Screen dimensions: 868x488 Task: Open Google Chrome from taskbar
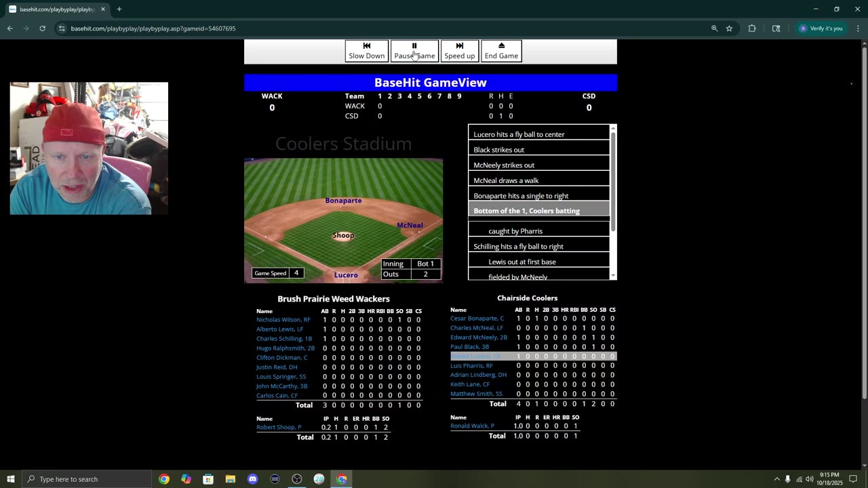click(164, 479)
